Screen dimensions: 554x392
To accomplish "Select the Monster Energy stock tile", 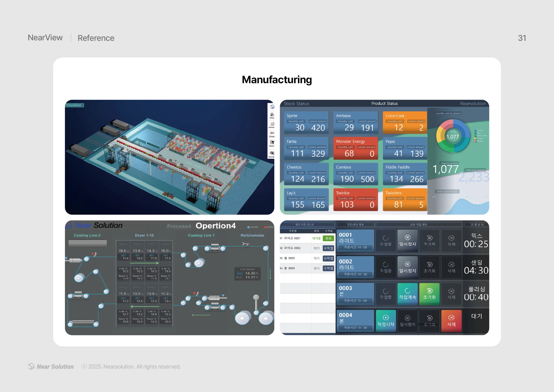I will [x=355, y=148].
